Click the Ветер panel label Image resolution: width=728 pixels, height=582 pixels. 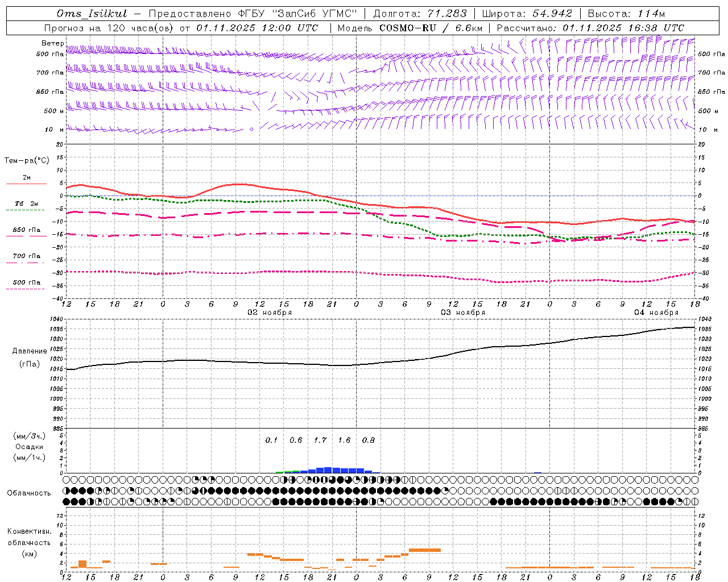[52, 43]
